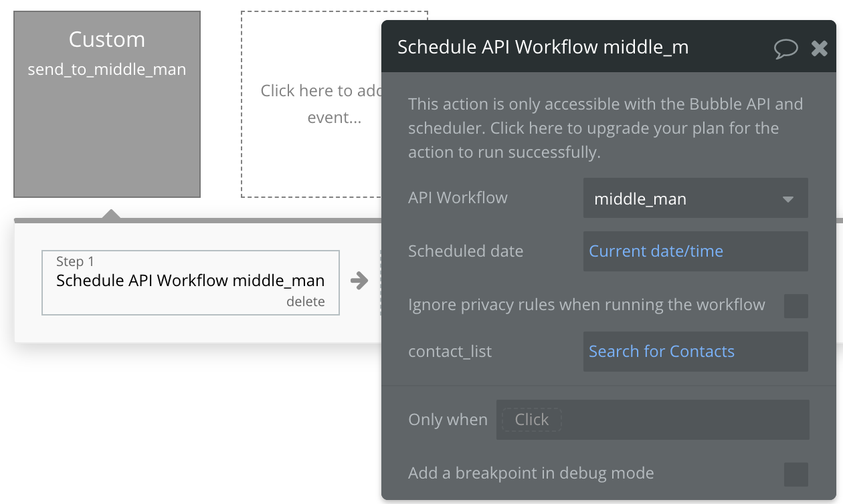Click the API Workflow label

tap(458, 198)
